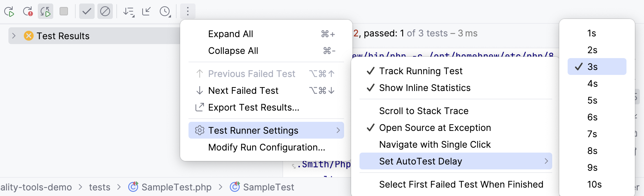
Task: Uncheck Show Inline Statistics
Action: point(424,88)
